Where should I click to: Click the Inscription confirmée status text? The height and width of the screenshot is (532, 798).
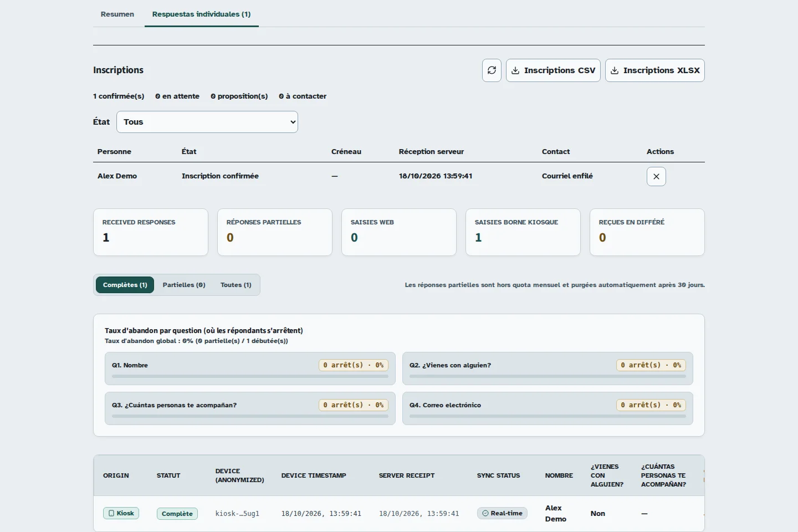[x=220, y=176]
